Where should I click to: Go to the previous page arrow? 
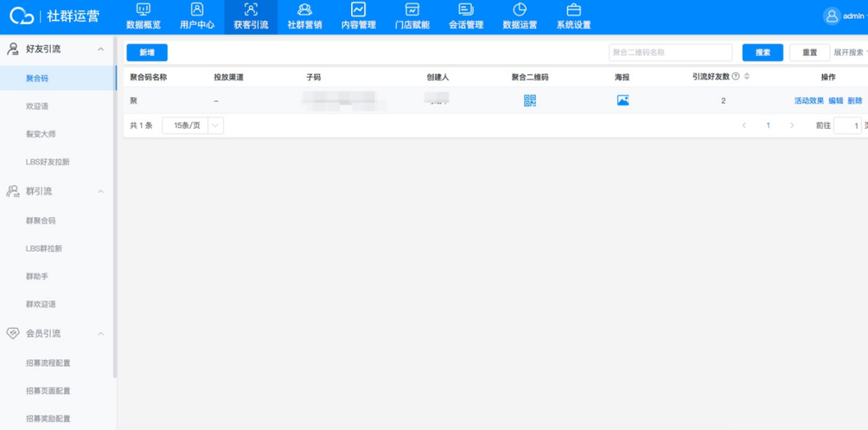click(x=744, y=125)
